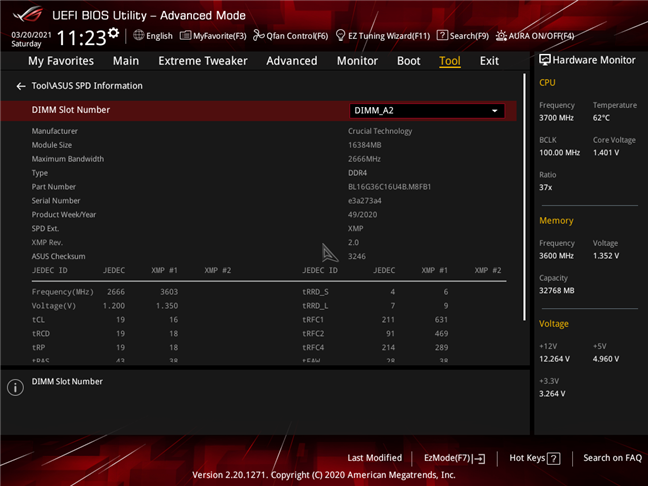
Task: Click the Search question mark icon
Action: click(442, 35)
